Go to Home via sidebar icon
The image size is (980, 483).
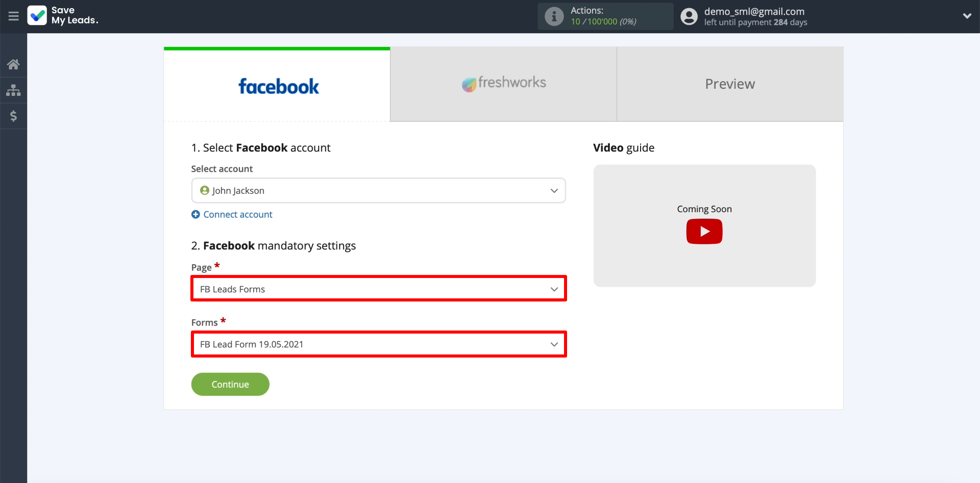tap(13, 64)
